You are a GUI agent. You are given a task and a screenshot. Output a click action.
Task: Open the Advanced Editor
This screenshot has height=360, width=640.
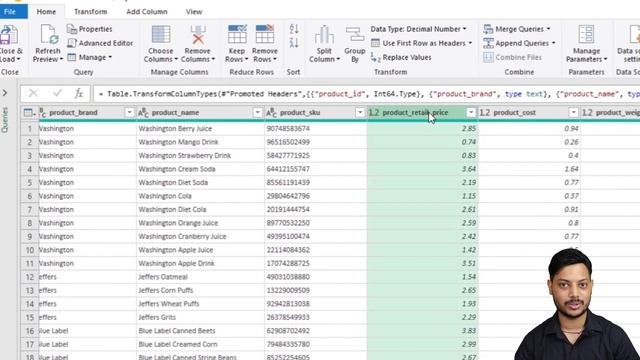(x=100, y=43)
